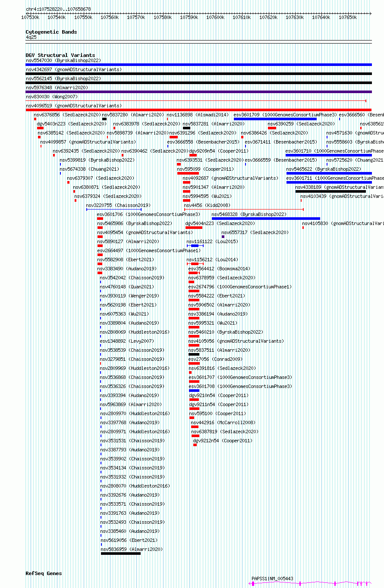
Task: Click the blue bar under nsv5468328
Action: click(x=266, y=219)
